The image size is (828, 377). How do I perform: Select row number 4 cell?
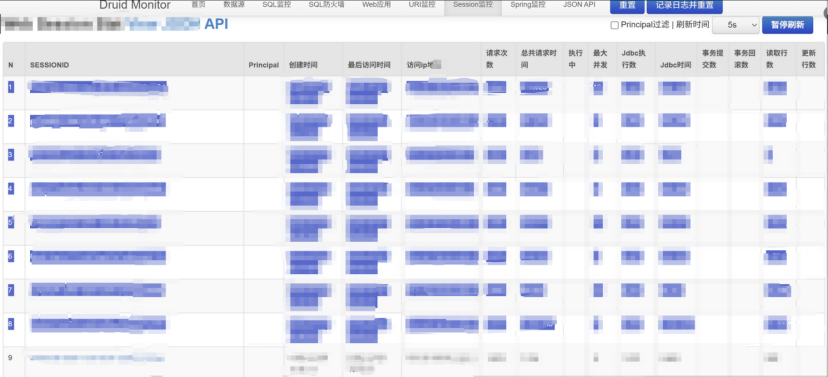14,194
